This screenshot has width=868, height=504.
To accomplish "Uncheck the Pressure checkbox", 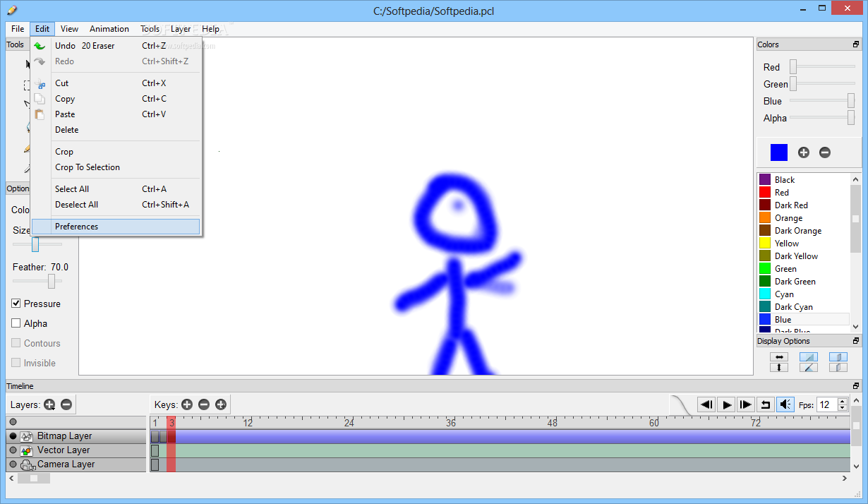I will pyautogui.click(x=16, y=304).
